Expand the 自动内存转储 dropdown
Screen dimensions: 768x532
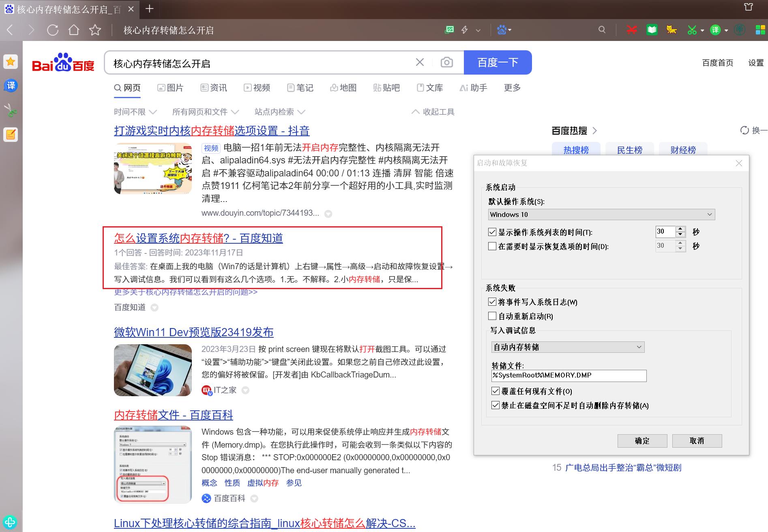[x=567, y=347]
